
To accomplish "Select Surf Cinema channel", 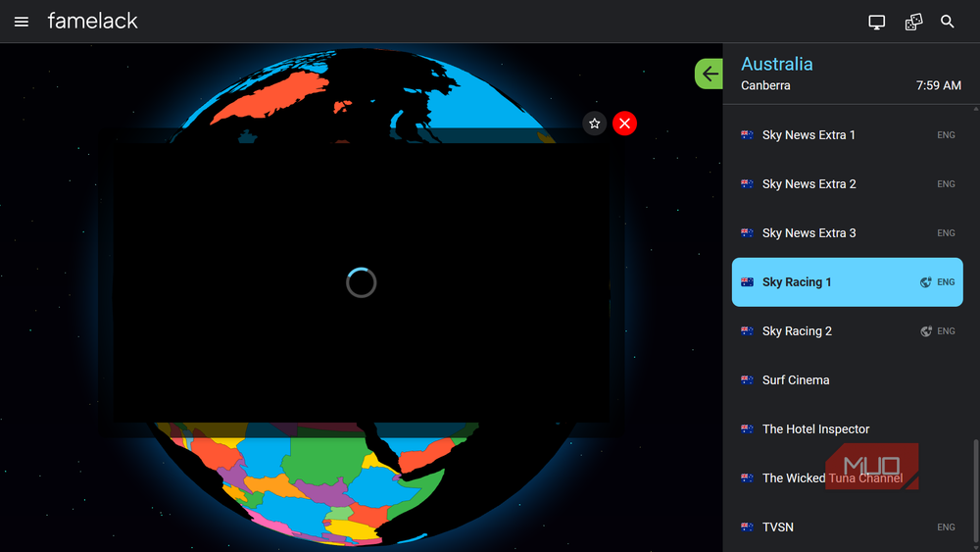I will pyautogui.click(x=847, y=380).
